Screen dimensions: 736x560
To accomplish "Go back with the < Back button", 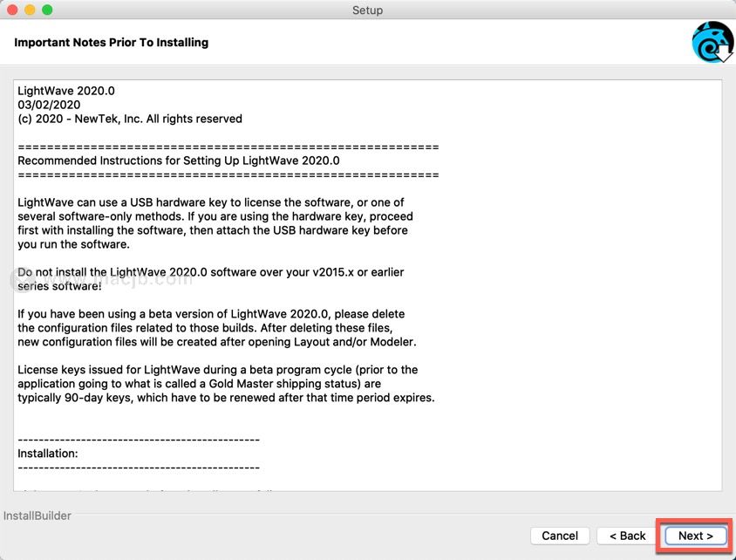I will (x=628, y=536).
